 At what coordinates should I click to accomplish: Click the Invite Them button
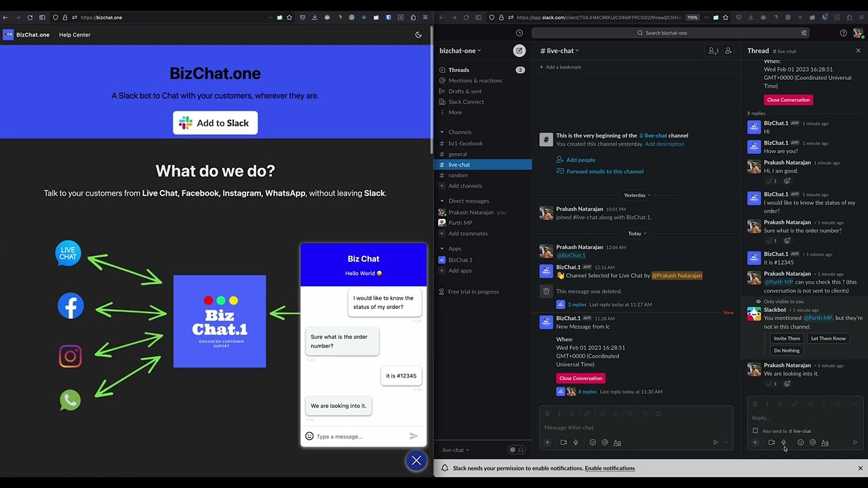(x=787, y=338)
